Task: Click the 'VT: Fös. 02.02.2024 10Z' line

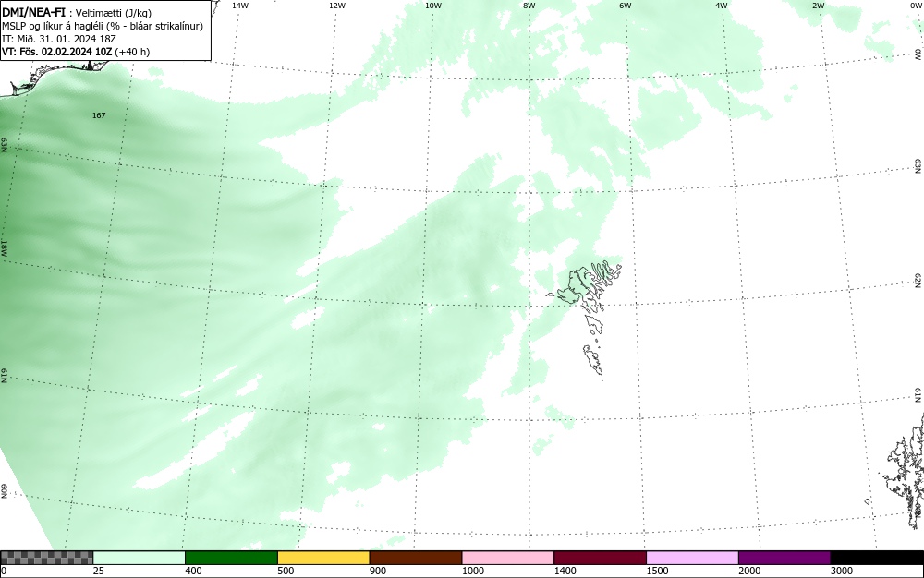Action: (x=76, y=51)
